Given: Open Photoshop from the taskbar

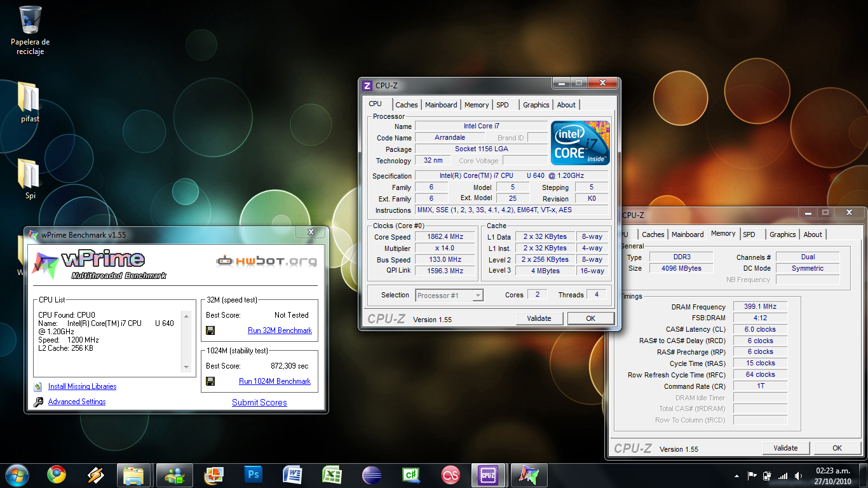Looking at the screenshot, I should point(253,475).
